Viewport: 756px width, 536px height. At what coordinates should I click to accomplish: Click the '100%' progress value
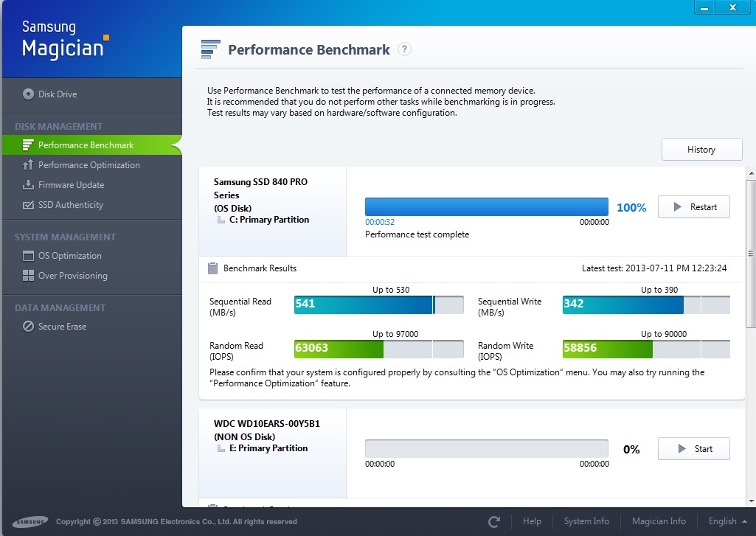click(x=631, y=208)
